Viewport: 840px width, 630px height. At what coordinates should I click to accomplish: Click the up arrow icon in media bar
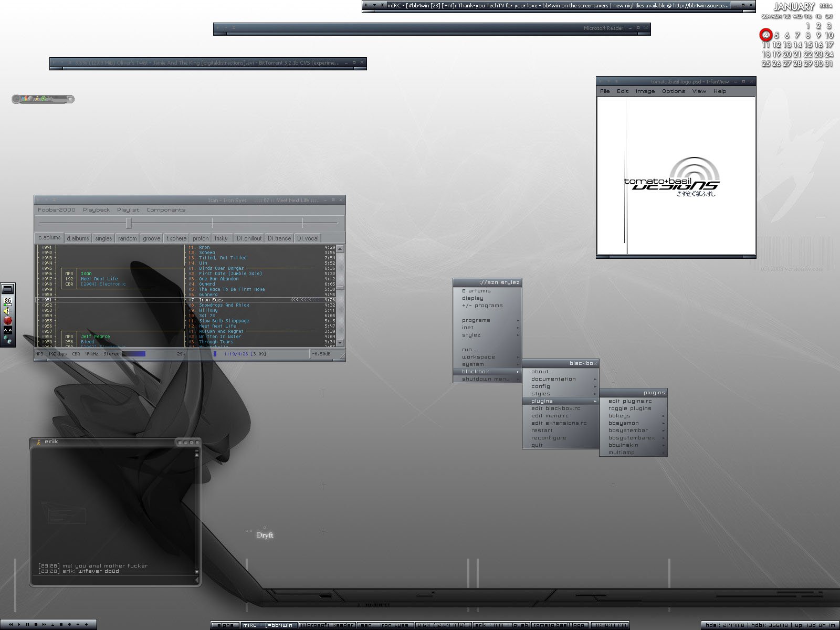[x=78, y=624]
